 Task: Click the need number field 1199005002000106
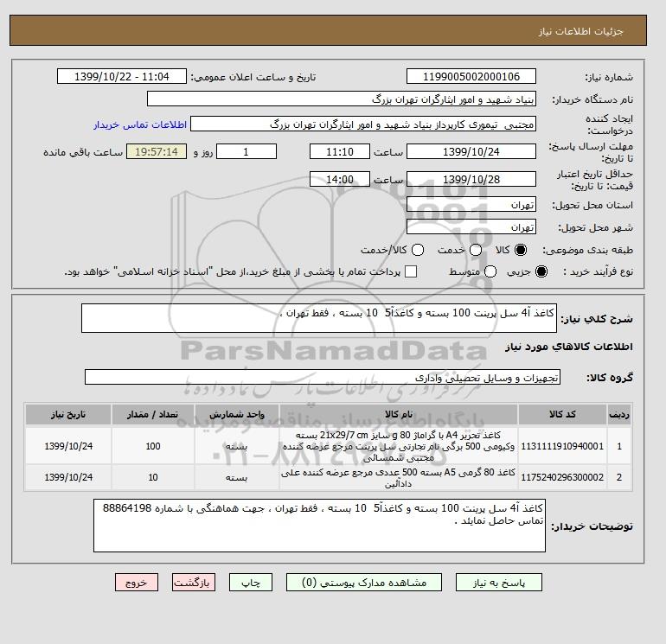point(471,76)
